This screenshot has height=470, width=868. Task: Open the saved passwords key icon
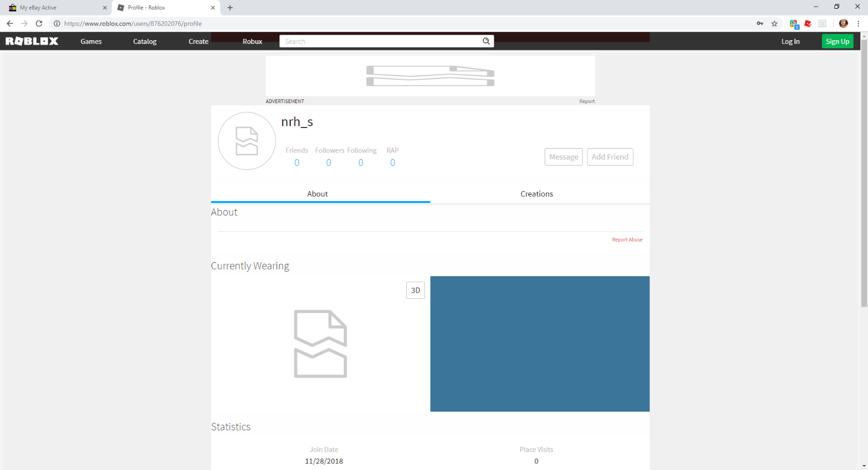tap(760, 23)
